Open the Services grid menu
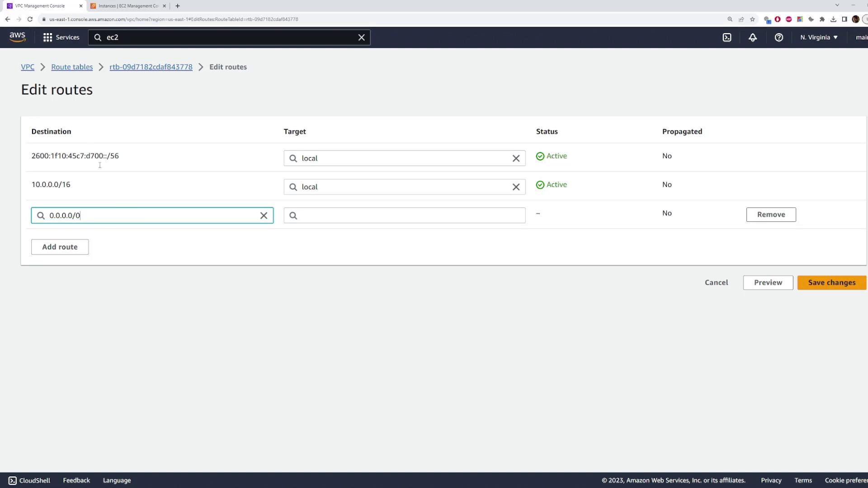Viewport: 868px width, 488px height. [61, 38]
